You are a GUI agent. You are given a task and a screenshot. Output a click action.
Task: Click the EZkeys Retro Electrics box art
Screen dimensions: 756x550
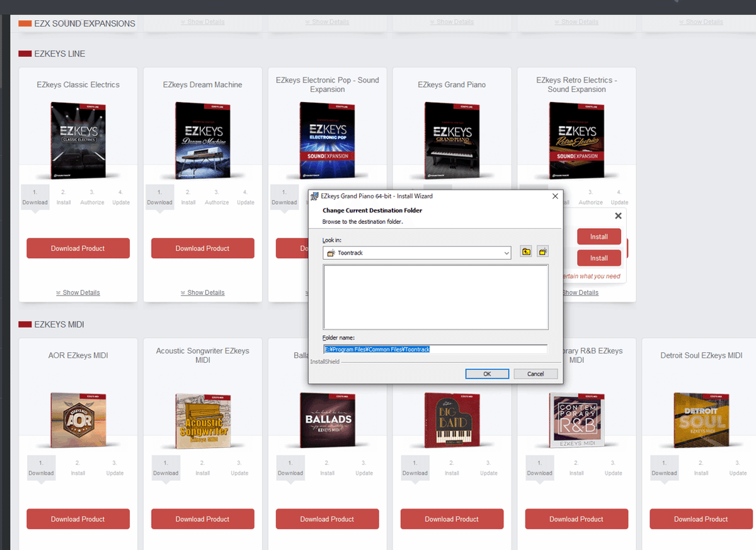click(x=576, y=140)
